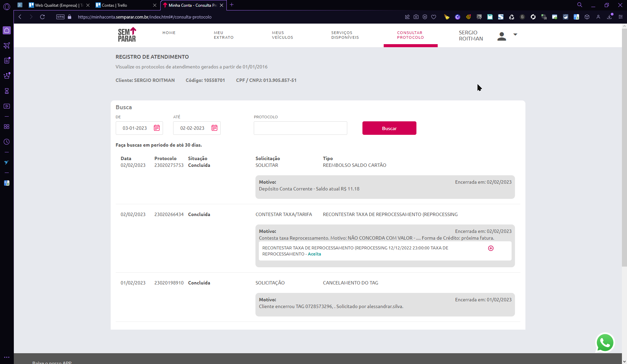Expand reprocessing contestation details plus icon
Viewport: 627px width, 364px height.
(491, 248)
